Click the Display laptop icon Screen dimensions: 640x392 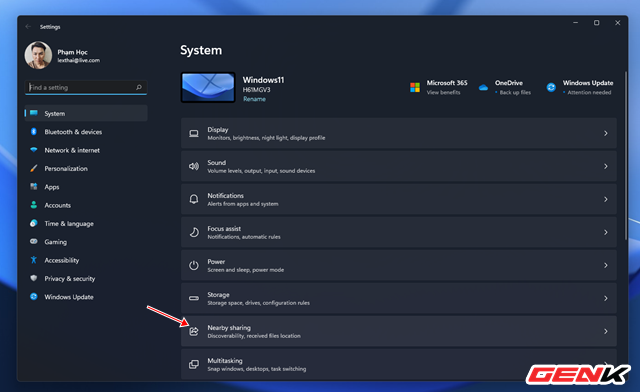(x=194, y=134)
